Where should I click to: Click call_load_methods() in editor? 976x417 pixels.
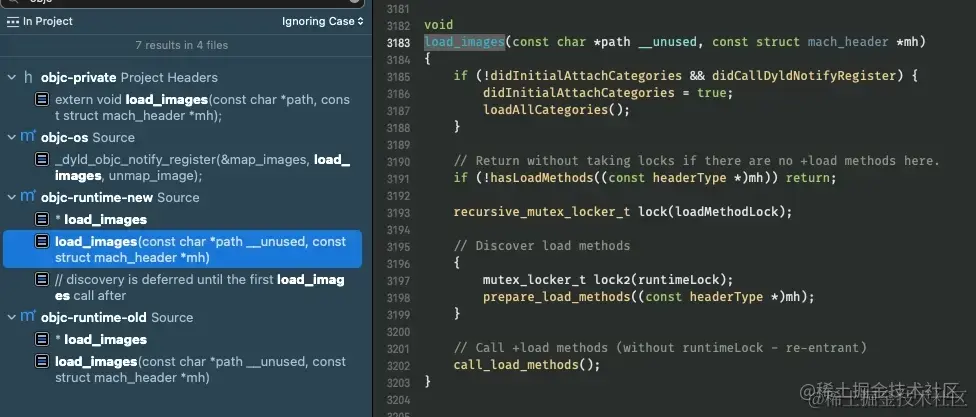(527, 365)
